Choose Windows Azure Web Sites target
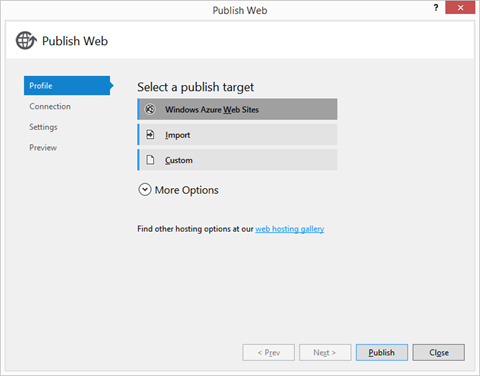 coord(237,109)
